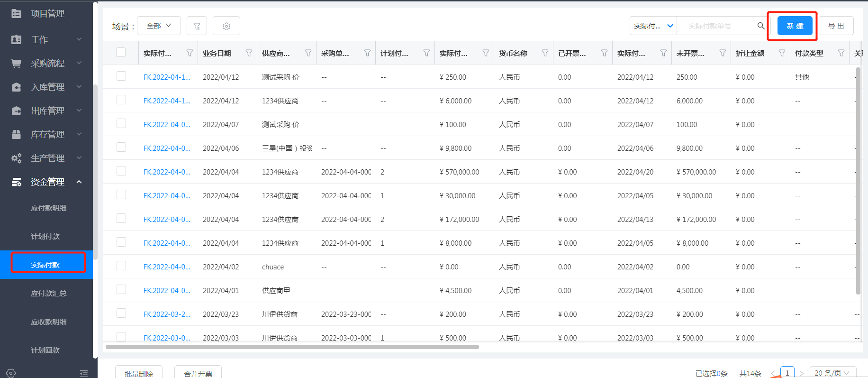The image size is (868, 378).
Task: Open payment link in chuace row
Action: point(167,267)
